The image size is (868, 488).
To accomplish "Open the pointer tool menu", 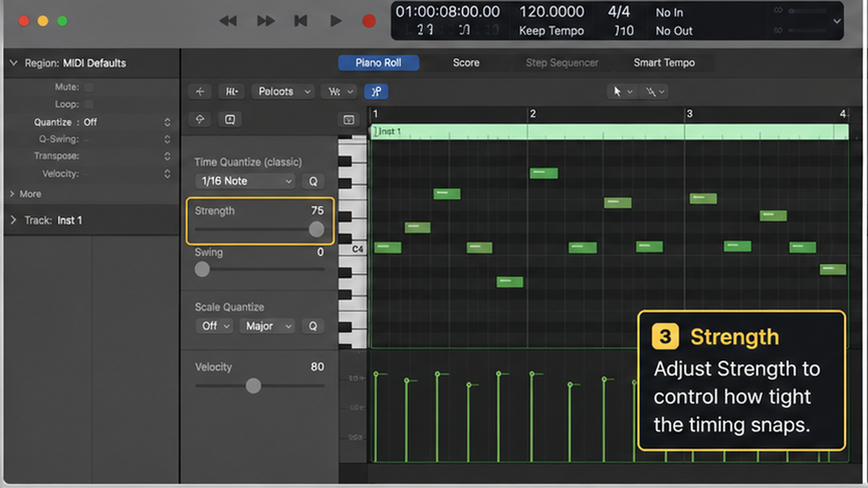I will [623, 91].
